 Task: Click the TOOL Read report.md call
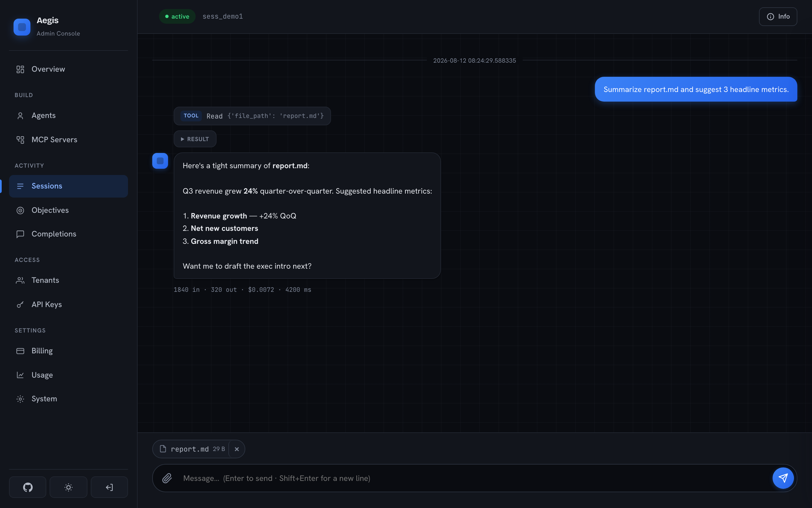coord(252,116)
